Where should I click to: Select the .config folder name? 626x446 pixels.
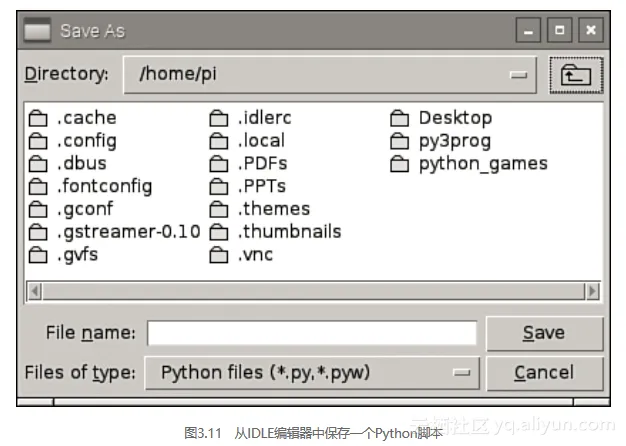pyautogui.click(x=87, y=142)
